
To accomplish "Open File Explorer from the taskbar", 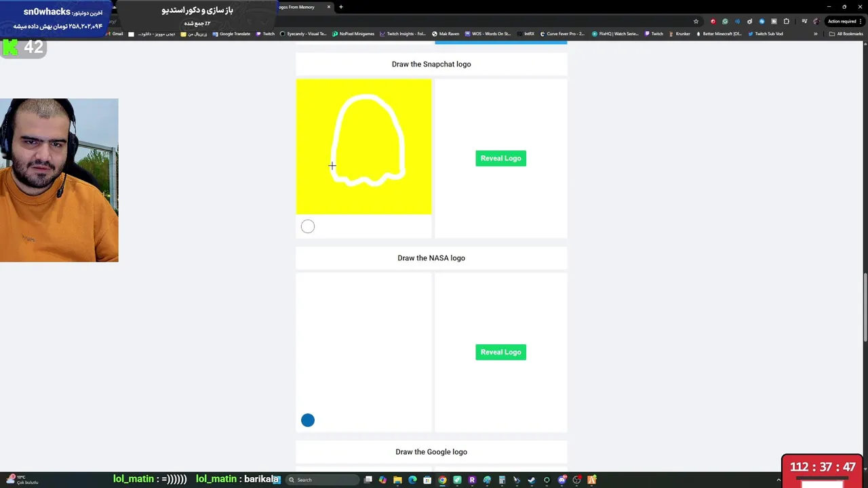I will [397, 480].
